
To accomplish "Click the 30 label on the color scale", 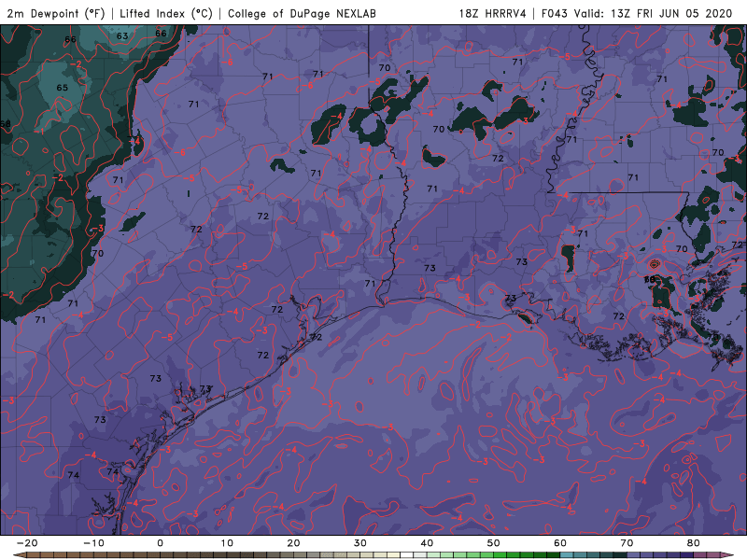I will click(360, 543).
